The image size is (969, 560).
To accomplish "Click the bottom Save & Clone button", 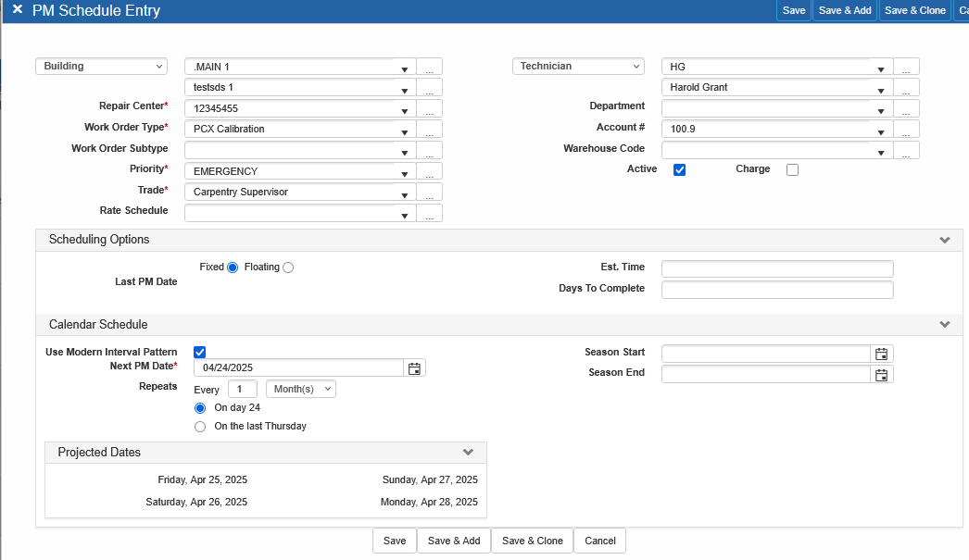I will (532, 541).
